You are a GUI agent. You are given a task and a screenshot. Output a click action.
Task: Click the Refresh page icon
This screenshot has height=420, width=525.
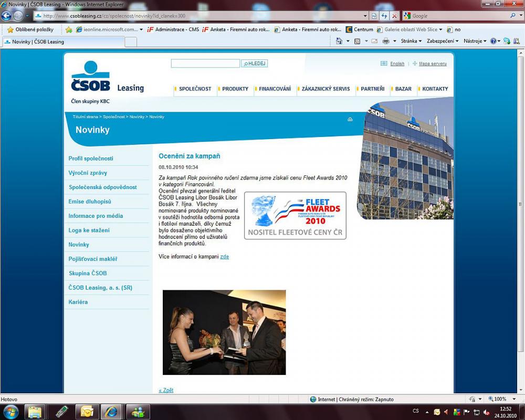384,16
